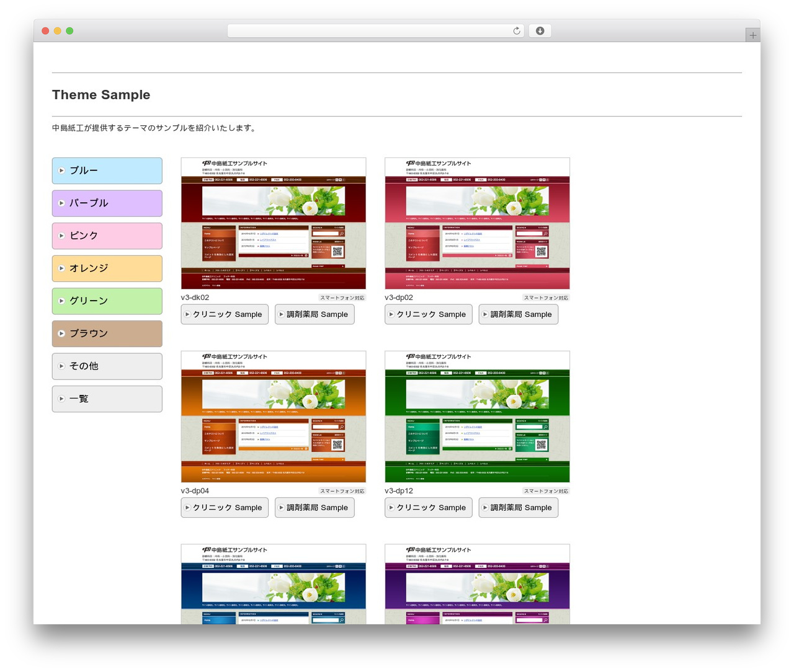This screenshot has height=672, width=794.
Task: Choose the ブラウン theme category
Action: [107, 334]
